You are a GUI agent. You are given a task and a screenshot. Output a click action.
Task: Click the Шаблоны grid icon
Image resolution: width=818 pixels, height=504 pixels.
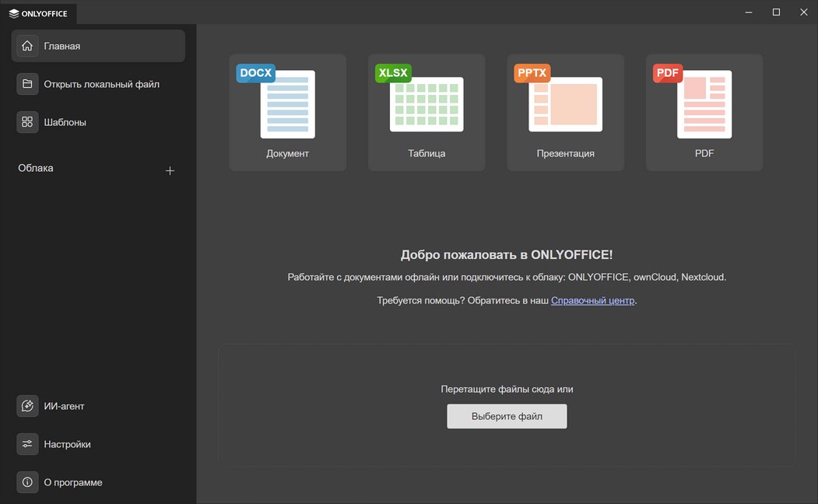27,122
